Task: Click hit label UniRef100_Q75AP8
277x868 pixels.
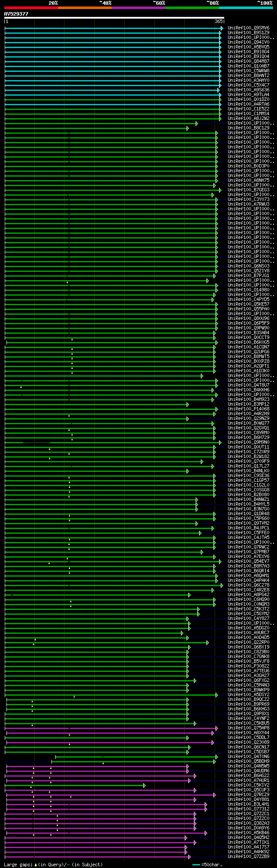Action: (248, 728)
